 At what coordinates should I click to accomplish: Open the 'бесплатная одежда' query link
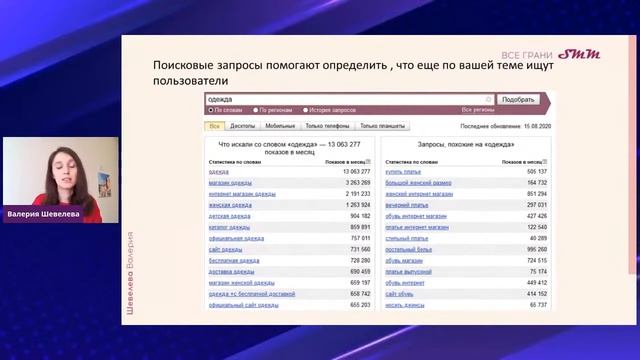tap(234, 260)
